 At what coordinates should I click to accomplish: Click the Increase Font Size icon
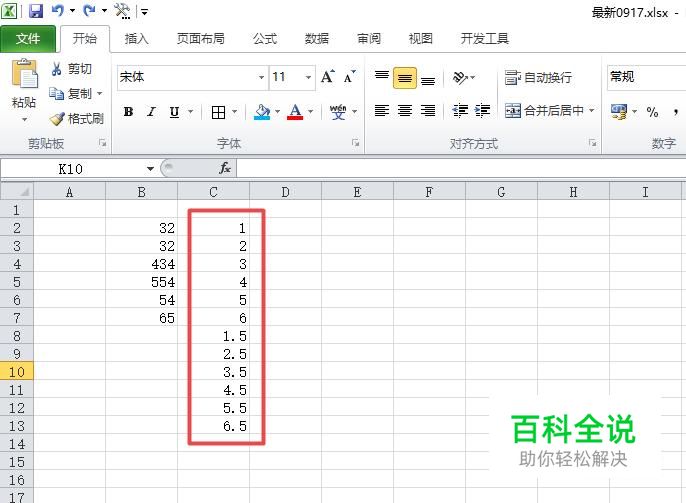(328, 77)
